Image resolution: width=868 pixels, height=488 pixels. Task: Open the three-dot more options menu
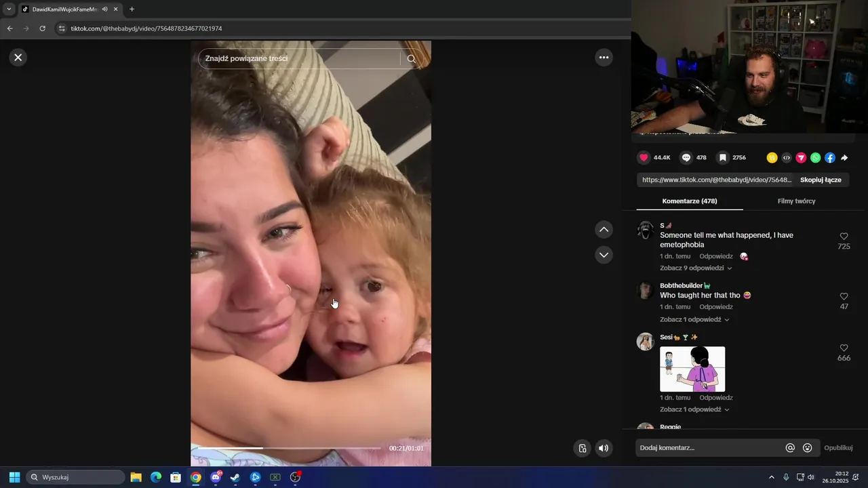click(x=604, y=58)
